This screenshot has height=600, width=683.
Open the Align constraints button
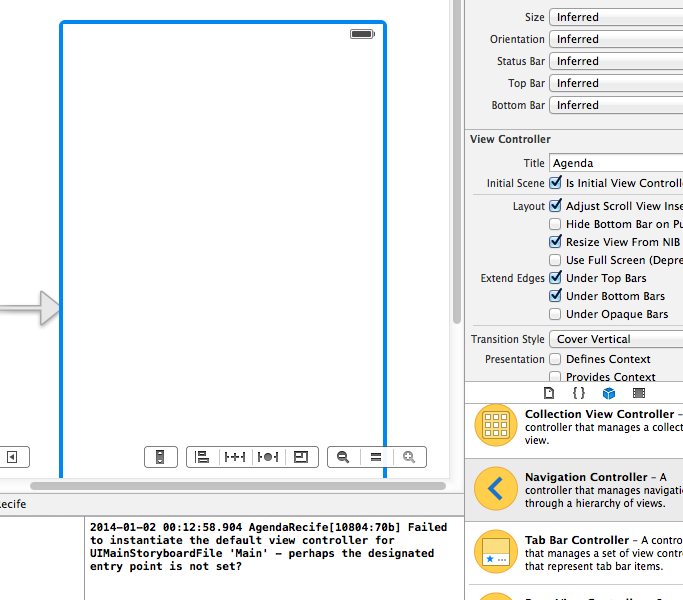click(203, 457)
